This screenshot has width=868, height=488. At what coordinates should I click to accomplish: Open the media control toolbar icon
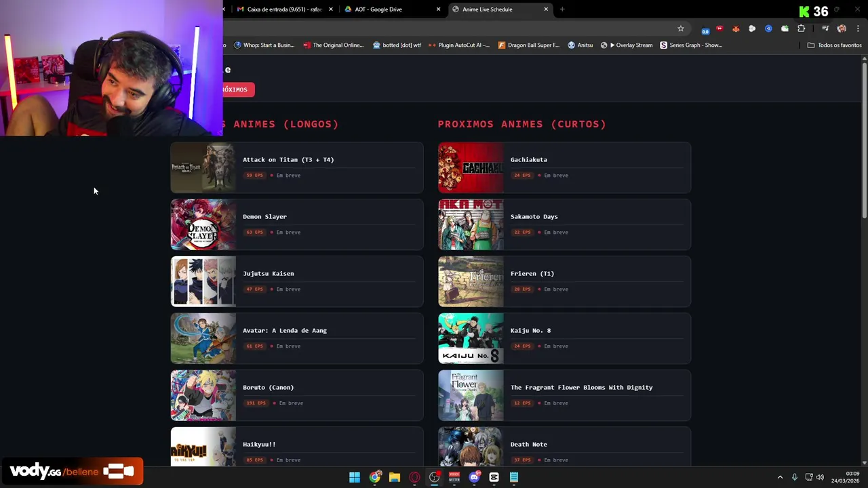click(x=825, y=28)
